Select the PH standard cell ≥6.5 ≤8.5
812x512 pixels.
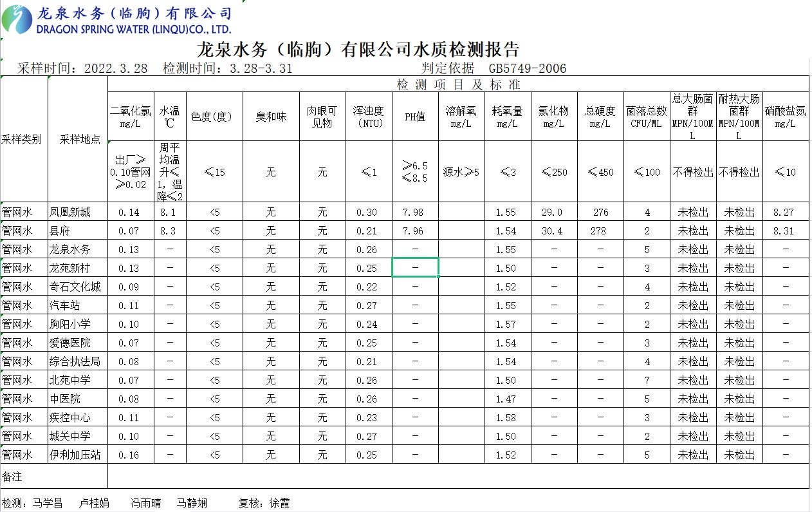click(415, 171)
